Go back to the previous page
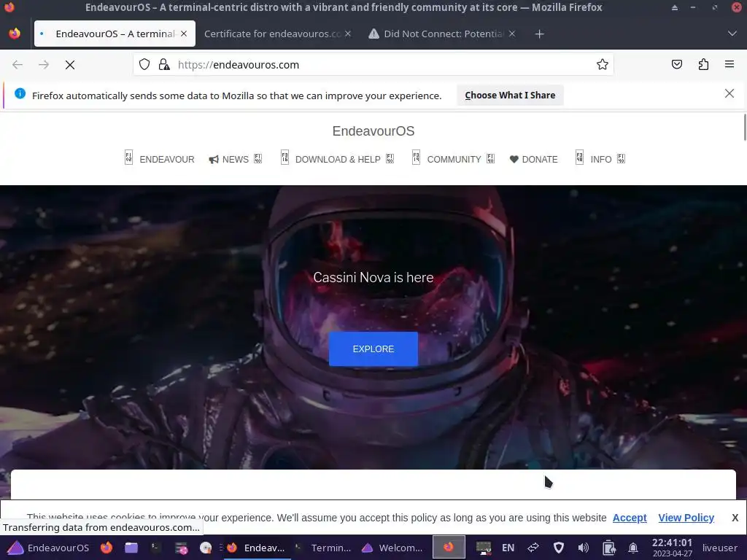Image resolution: width=747 pixels, height=560 pixels. 18,65
